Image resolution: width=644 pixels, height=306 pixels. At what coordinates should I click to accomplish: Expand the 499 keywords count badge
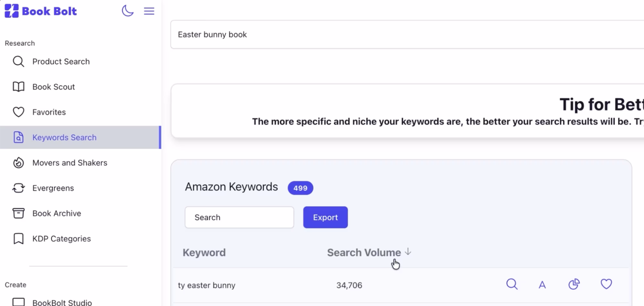click(300, 188)
